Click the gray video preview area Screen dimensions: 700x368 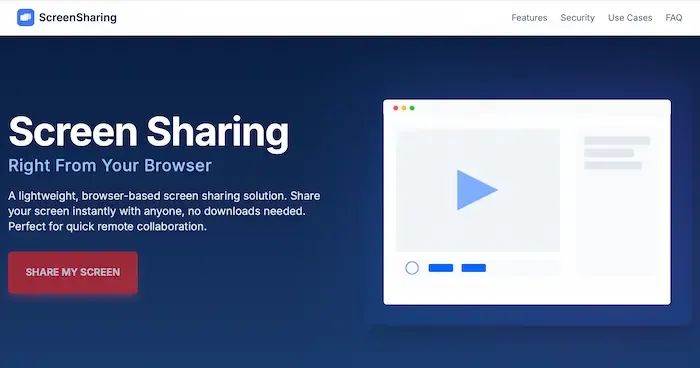coord(478,190)
